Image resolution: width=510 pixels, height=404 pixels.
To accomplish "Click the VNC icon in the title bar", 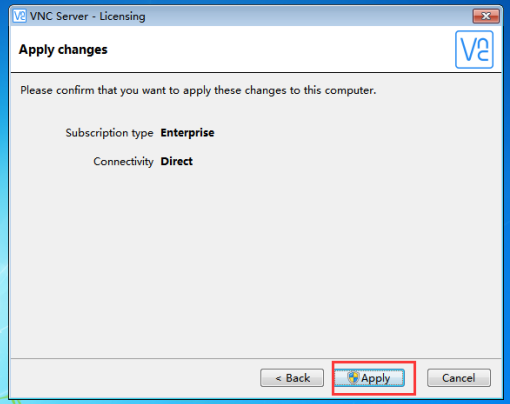I will [19, 16].
